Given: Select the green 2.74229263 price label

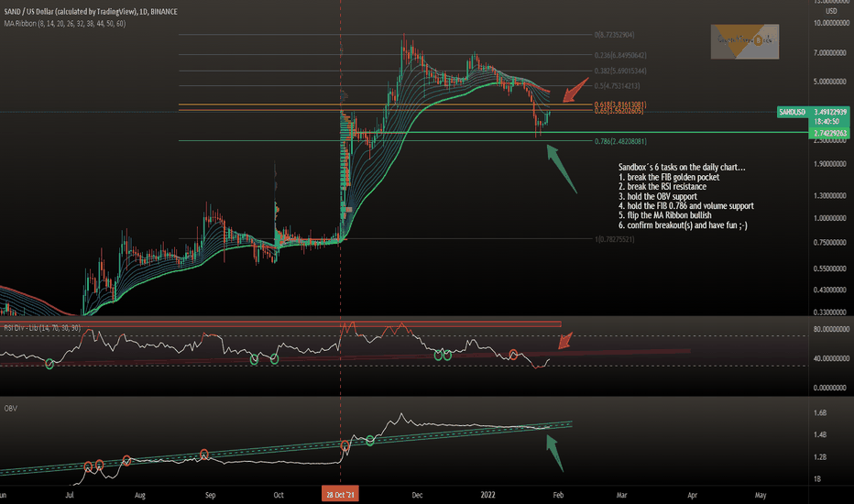Looking at the screenshot, I should point(830,132).
